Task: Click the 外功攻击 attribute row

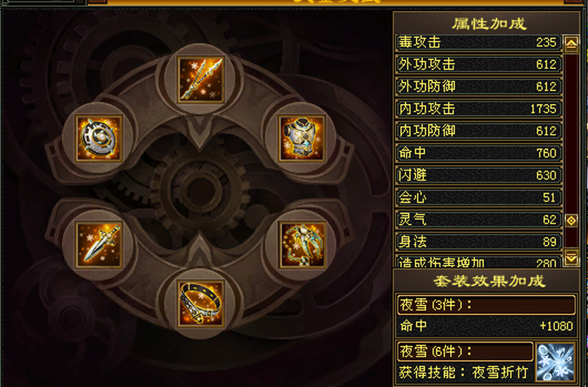Action: tap(479, 64)
